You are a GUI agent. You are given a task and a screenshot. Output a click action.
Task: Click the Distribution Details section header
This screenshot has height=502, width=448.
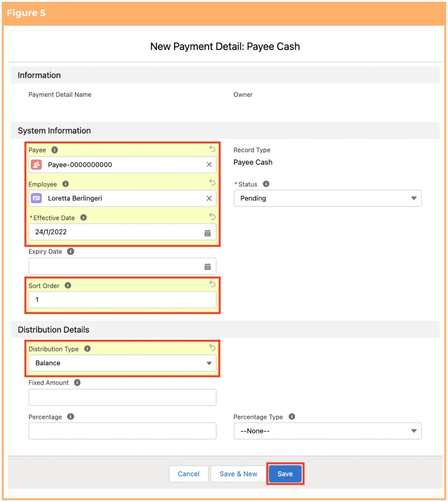225,330
